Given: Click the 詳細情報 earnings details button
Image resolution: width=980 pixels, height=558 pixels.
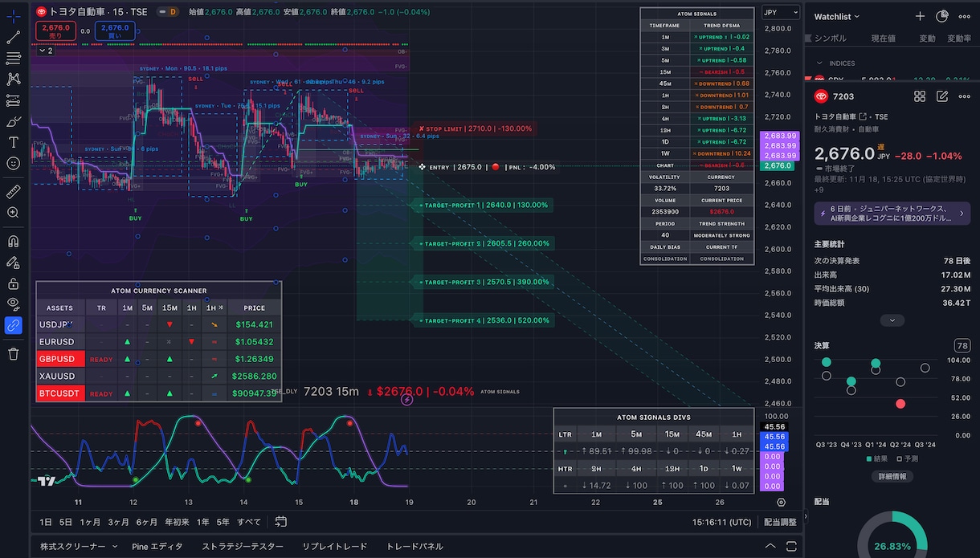Looking at the screenshot, I should 892,476.
